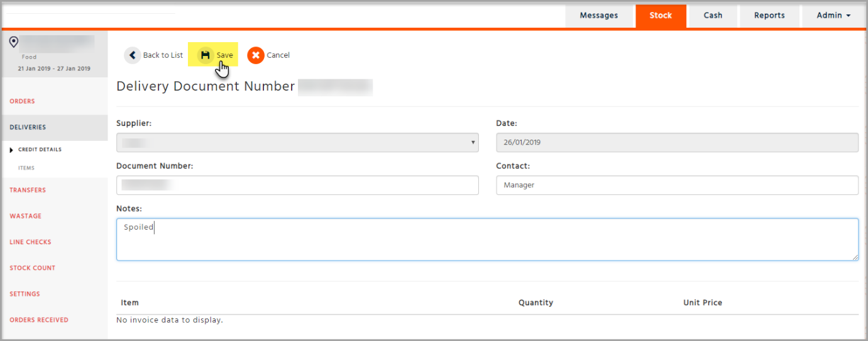The width and height of the screenshot is (868, 341).
Task: Open Settings in the sidebar
Action: 25,294
